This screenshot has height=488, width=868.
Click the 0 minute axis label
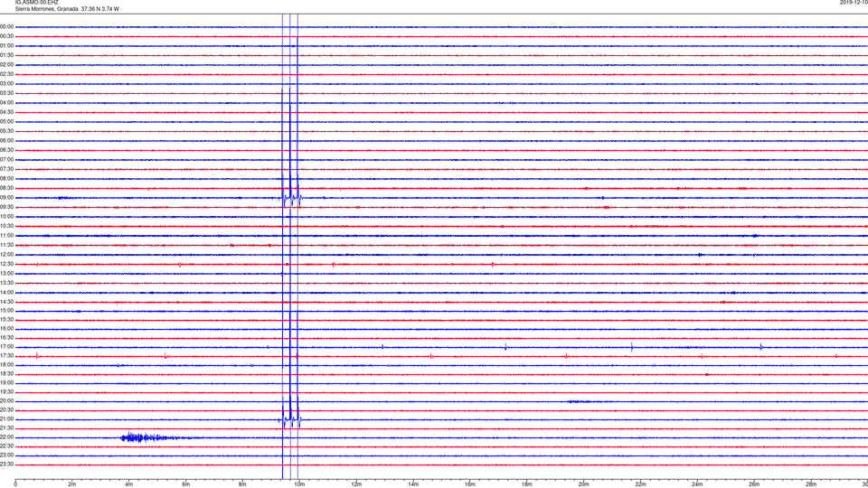15,484
